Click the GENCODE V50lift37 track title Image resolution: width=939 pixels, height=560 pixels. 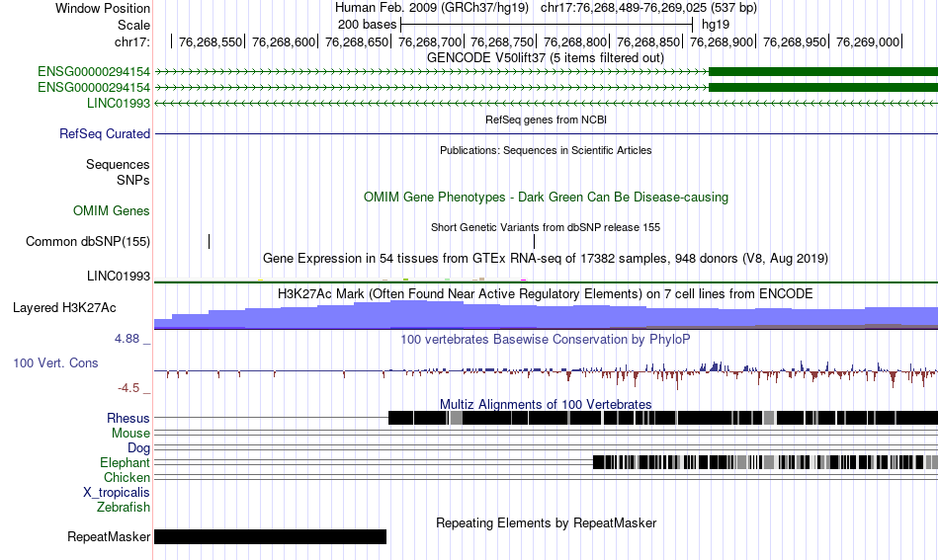pyautogui.click(x=546, y=57)
